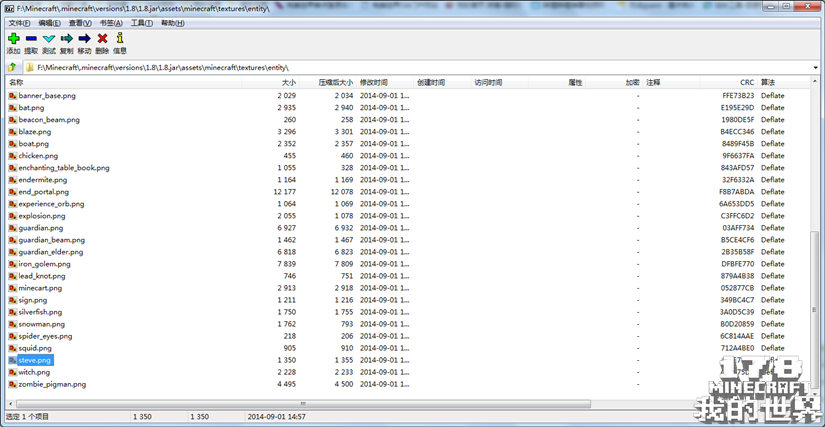The height and width of the screenshot is (427, 825).
Task: Open the Edit (编辑) menu
Action: coord(49,23)
